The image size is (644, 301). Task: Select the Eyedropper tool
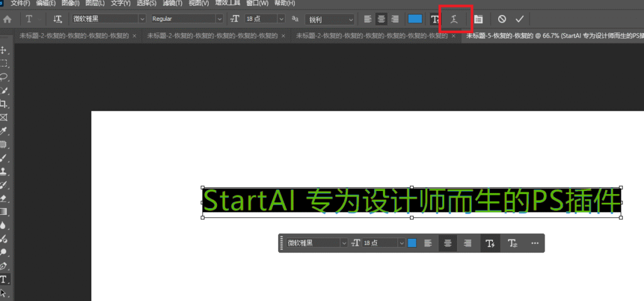4,131
